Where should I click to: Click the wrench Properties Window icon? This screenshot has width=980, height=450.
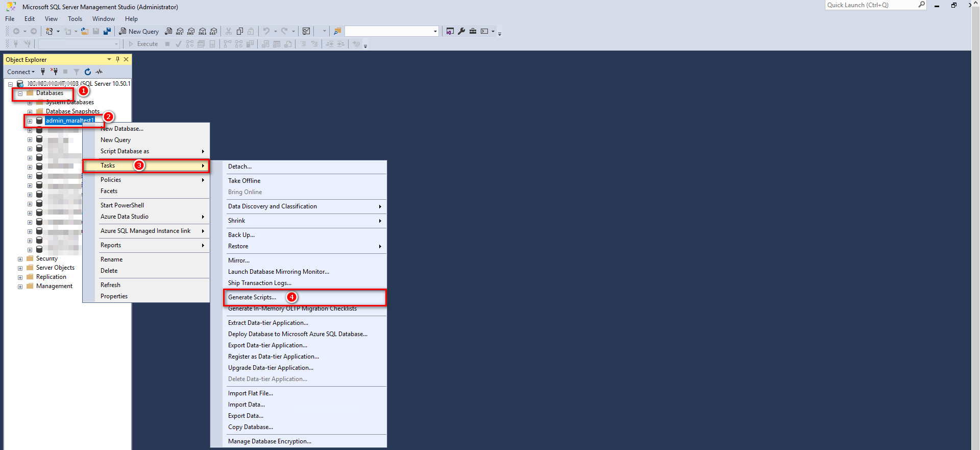461,31
